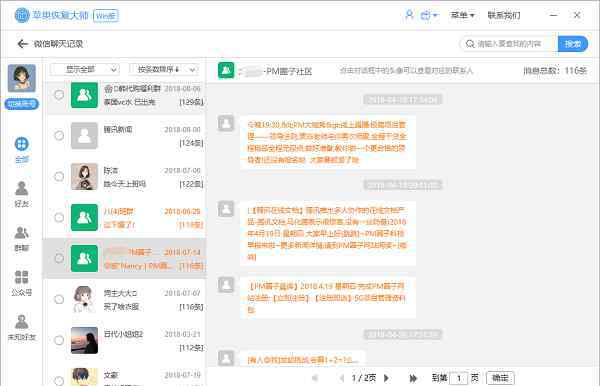Click the magnifier icon in the search box

(x=470, y=44)
